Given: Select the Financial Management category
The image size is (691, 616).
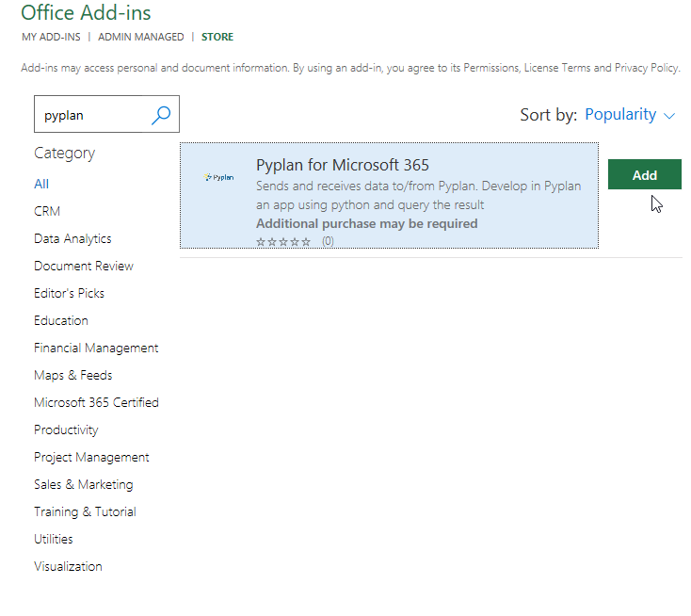Looking at the screenshot, I should [x=96, y=348].
